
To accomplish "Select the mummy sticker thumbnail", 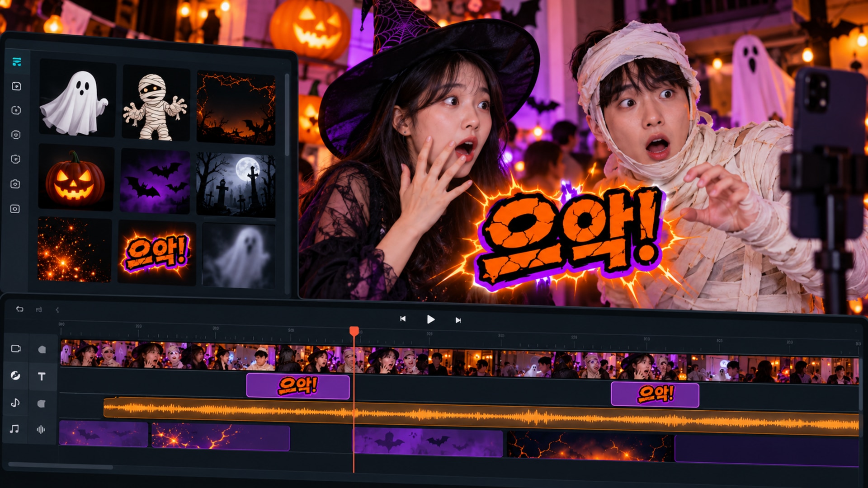I will point(156,103).
